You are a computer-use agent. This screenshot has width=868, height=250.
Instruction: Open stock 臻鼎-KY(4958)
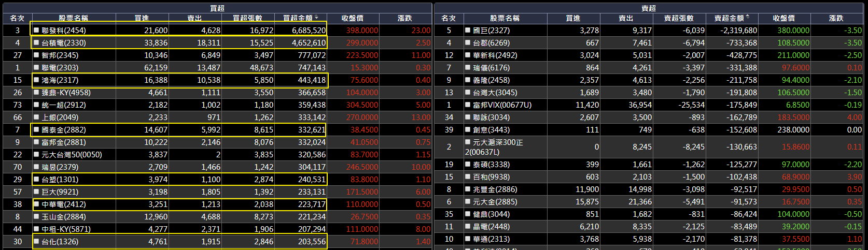point(66,92)
